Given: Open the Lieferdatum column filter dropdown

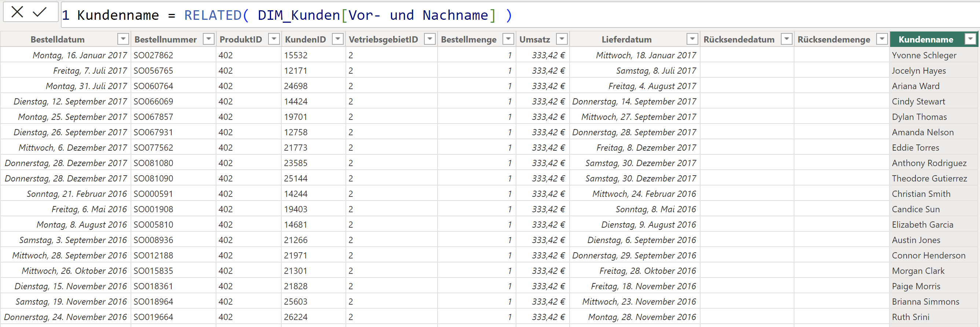Looking at the screenshot, I should coord(692,39).
